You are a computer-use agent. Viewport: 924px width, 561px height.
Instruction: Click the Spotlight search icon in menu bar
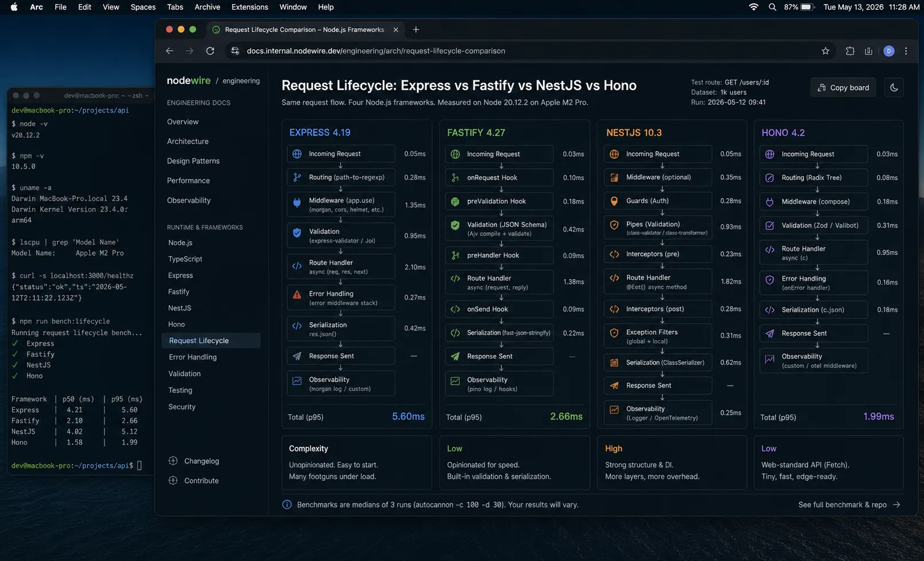point(772,7)
